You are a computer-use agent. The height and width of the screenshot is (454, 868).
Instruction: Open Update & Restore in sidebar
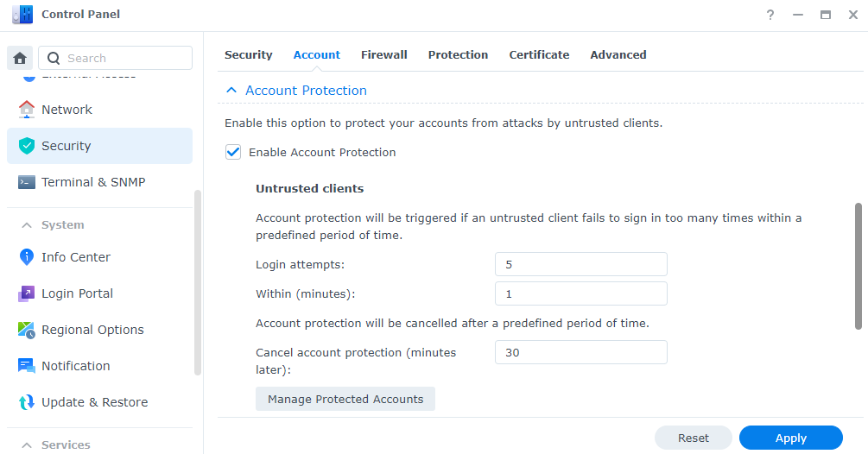(x=99, y=402)
